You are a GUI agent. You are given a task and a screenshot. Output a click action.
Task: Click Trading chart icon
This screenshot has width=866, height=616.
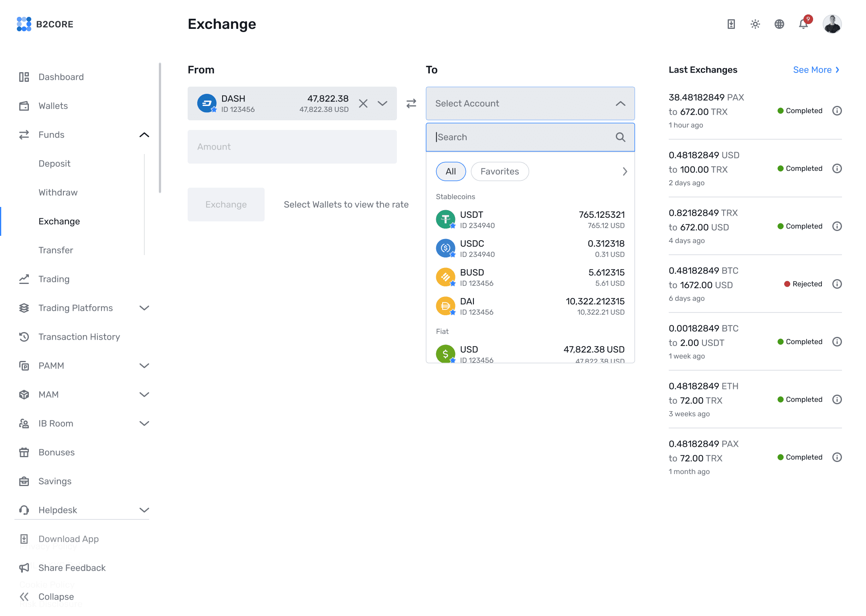24,279
